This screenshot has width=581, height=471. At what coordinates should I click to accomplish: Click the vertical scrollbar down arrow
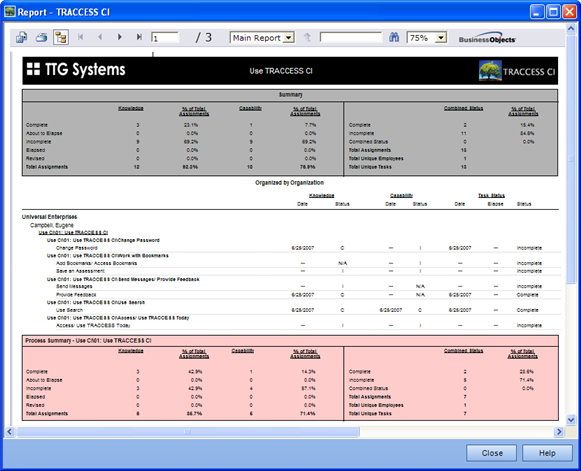click(x=571, y=420)
